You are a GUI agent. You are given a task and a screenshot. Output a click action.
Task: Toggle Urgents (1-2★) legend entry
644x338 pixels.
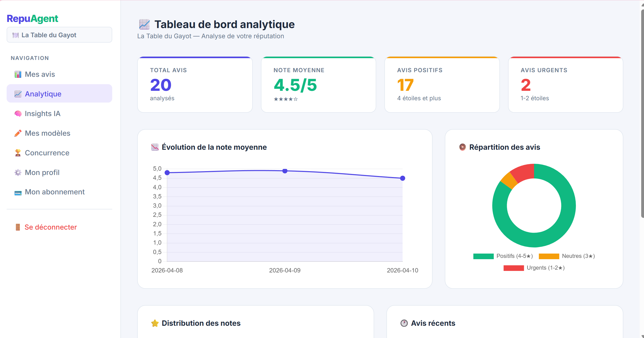pos(534,268)
